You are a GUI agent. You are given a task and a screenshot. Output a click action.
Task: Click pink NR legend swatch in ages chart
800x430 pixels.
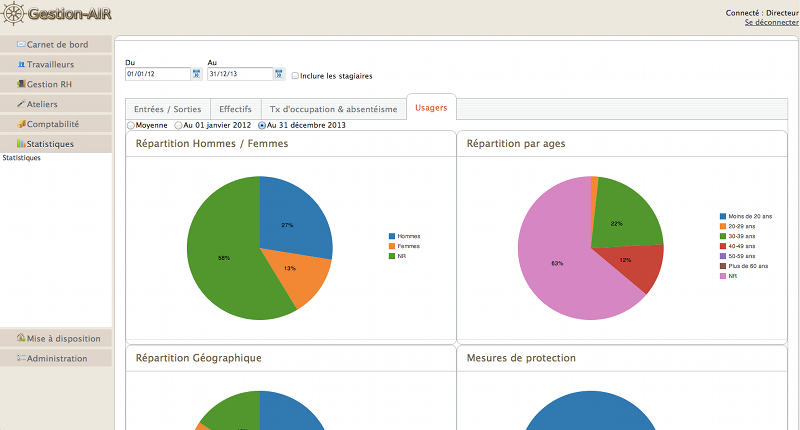[x=723, y=276]
